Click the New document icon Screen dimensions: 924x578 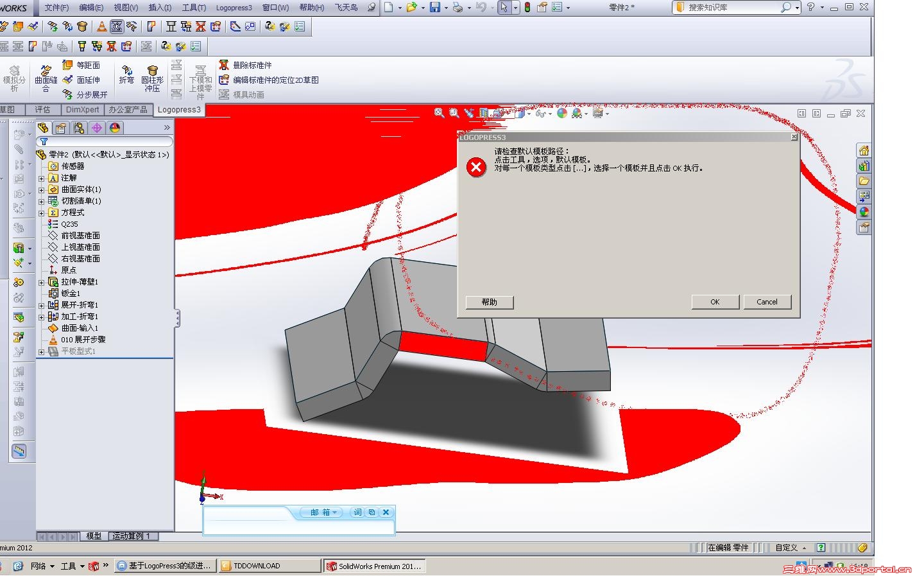[x=389, y=7]
